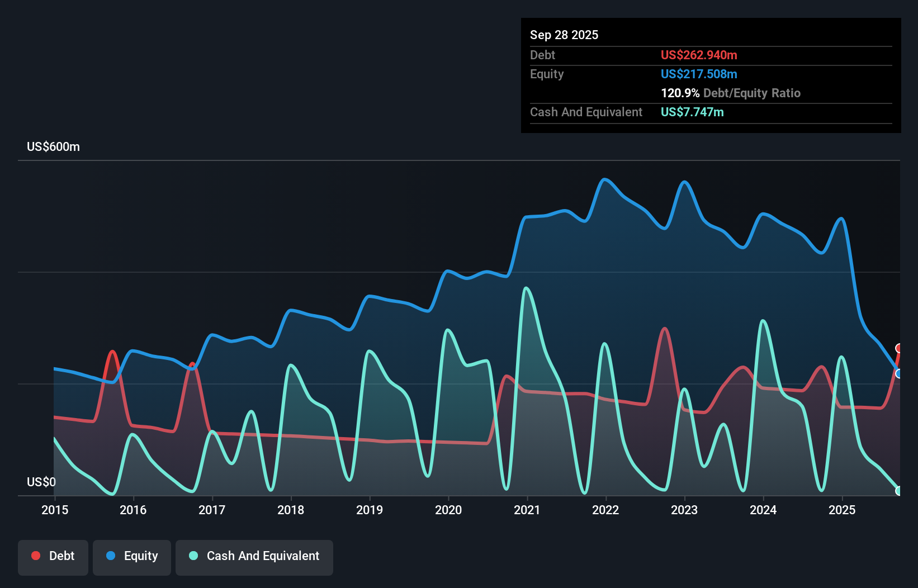
Task: Select the 2020 year label on the axis
Action: [449, 510]
